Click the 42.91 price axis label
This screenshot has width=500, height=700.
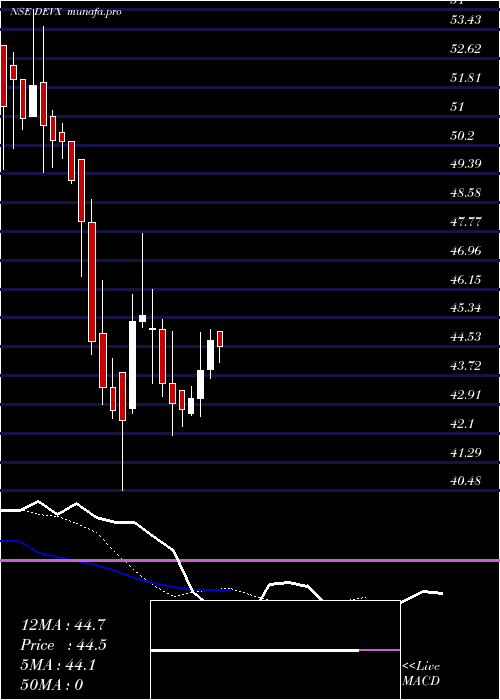click(x=466, y=395)
